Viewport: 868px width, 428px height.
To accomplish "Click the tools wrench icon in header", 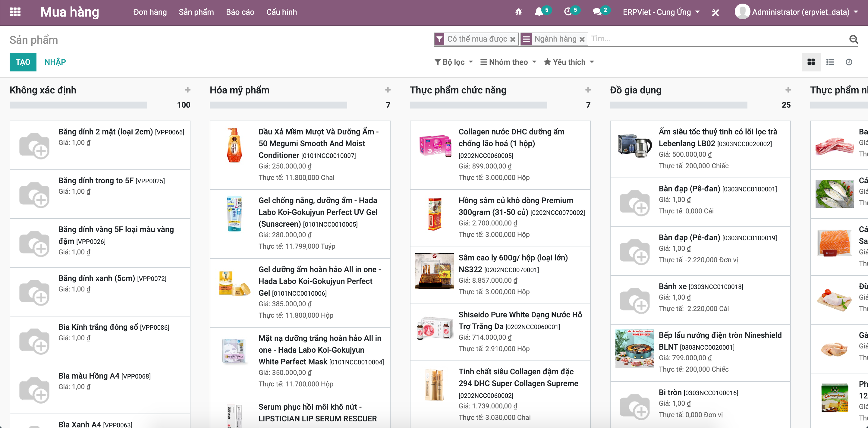I will pyautogui.click(x=715, y=12).
